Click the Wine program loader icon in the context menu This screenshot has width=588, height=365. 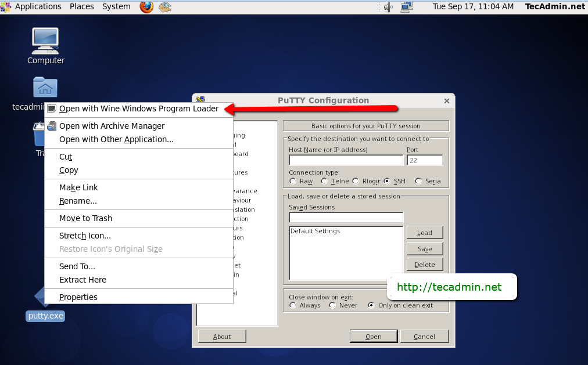click(52, 109)
